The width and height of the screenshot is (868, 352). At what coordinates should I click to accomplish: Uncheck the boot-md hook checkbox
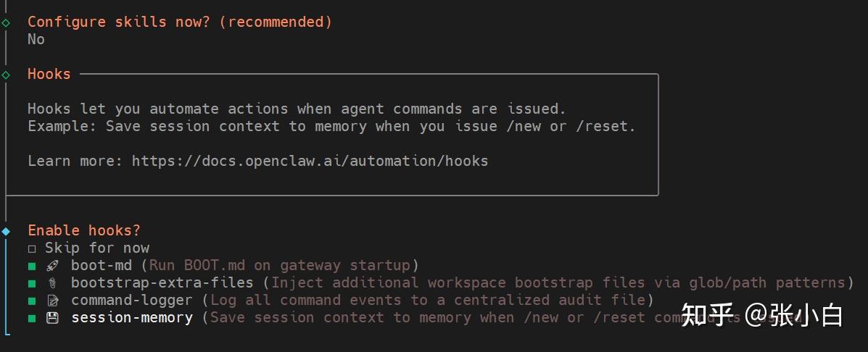(x=32, y=266)
